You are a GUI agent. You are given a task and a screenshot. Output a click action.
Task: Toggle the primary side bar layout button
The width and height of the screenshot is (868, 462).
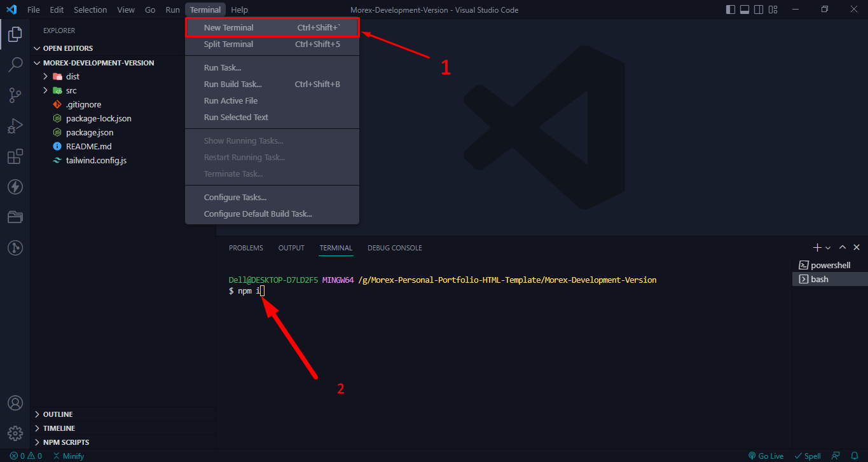click(731, 10)
